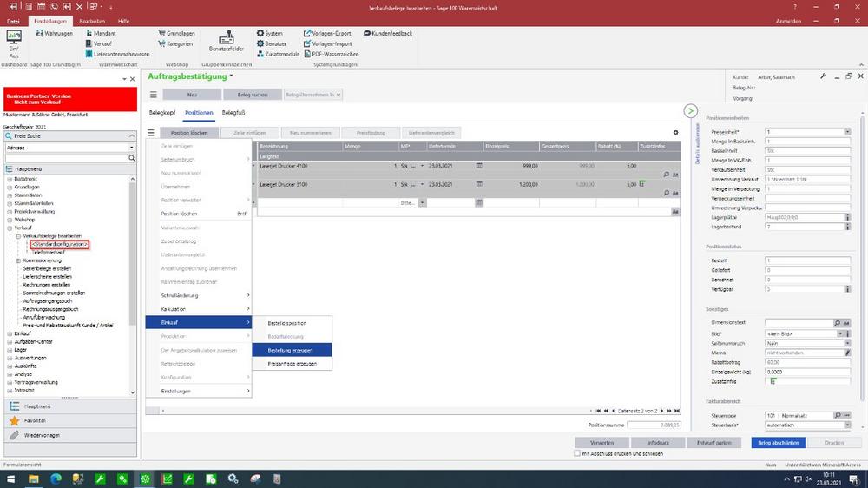Switch to the Belegfuß tab
Screen dimensions: 868x488
point(233,113)
